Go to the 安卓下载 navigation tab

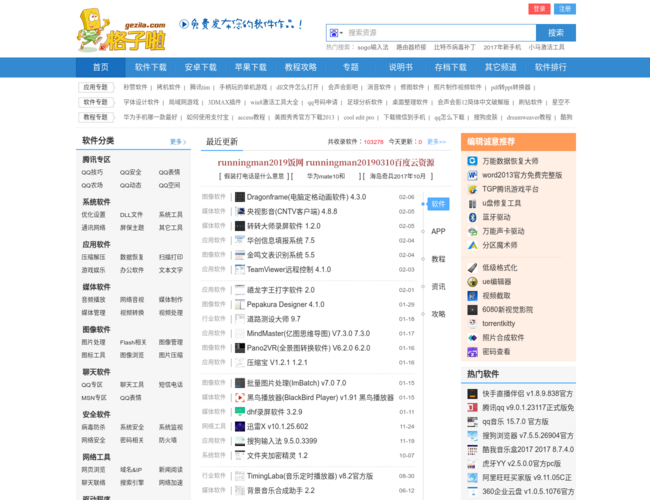coord(201,68)
